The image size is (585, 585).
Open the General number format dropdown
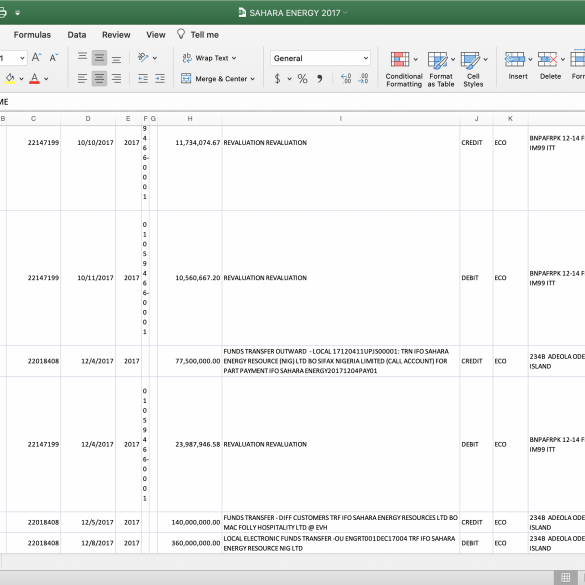click(320, 58)
